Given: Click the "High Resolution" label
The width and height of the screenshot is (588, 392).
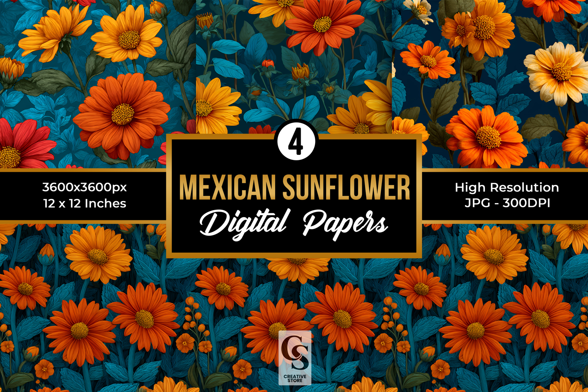Looking at the screenshot, I should [506, 187].
